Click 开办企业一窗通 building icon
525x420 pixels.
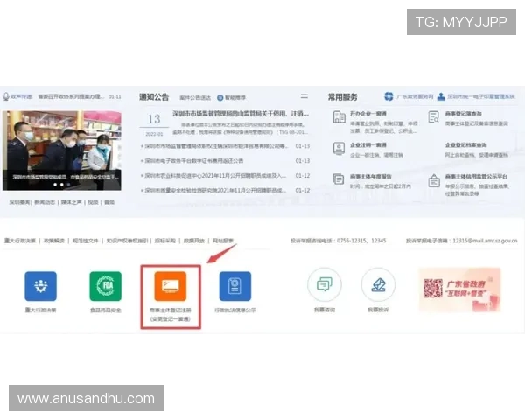pos(339,117)
